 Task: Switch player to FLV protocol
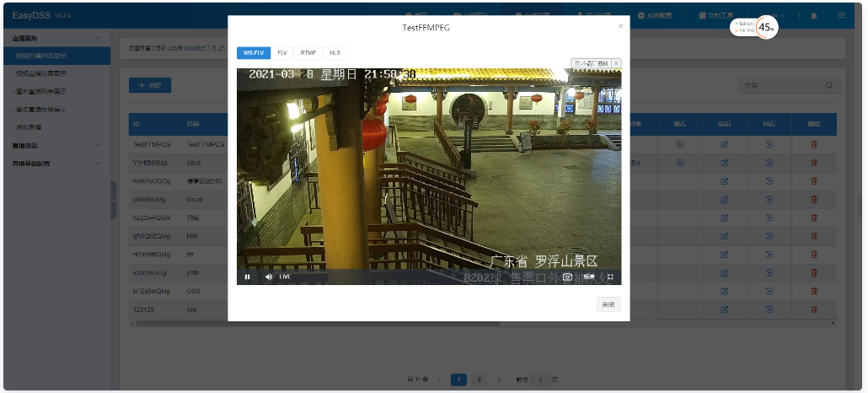coord(282,52)
